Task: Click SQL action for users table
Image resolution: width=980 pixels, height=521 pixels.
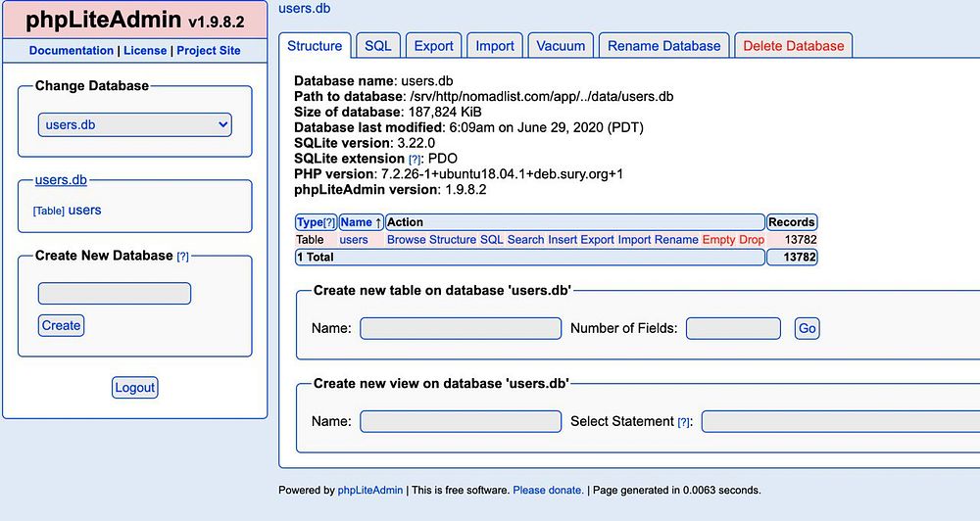Action: (491, 240)
